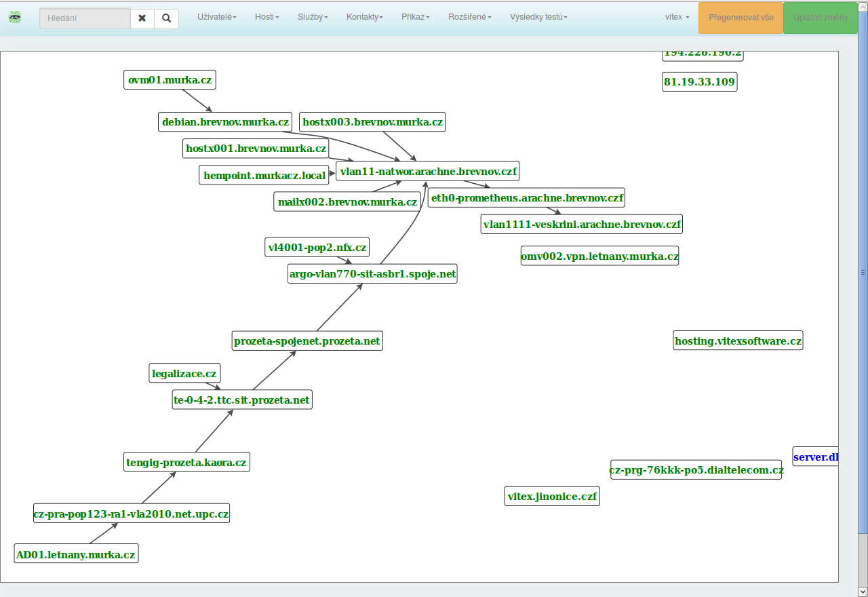
Task: Click the vertical scrollbar handle on right
Action: tap(863, 273)
